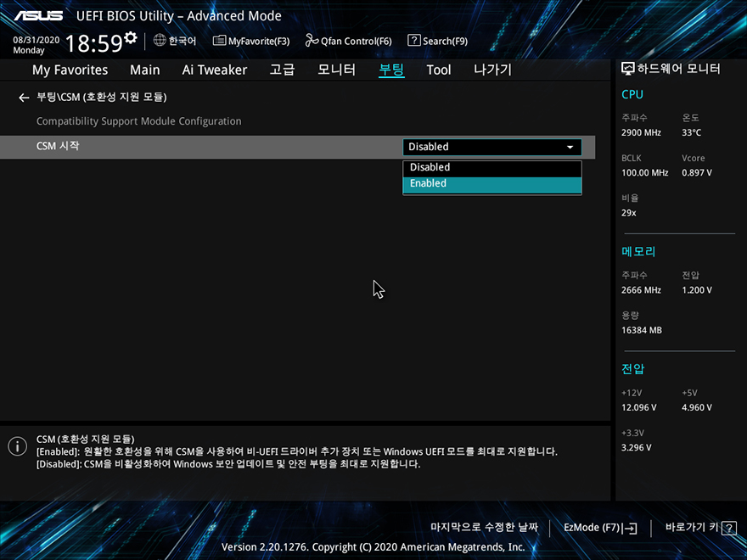Image resolution: width=747 pixels, height=560 pixels.
Task: Click the 2900 MHz CPU frequency value
Action: [x=641, y=133]
